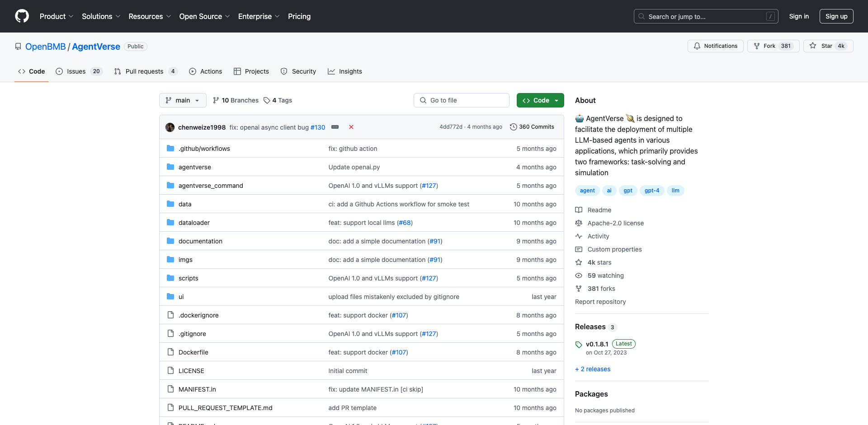Expand the Product menu
The image size is (868, 425).
57,16
